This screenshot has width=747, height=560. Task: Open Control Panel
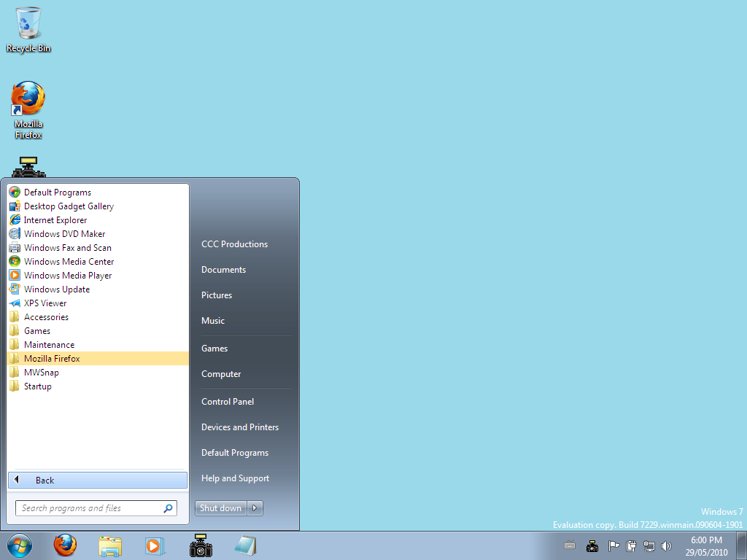pos(228,402)
